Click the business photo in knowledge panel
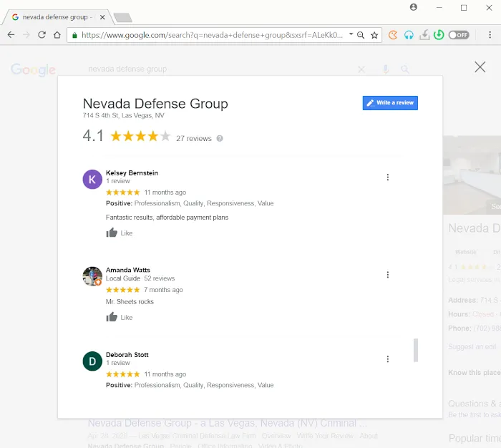Image resolution: width=501 pixels, height=448 pixels. click(x=472, y=175)
